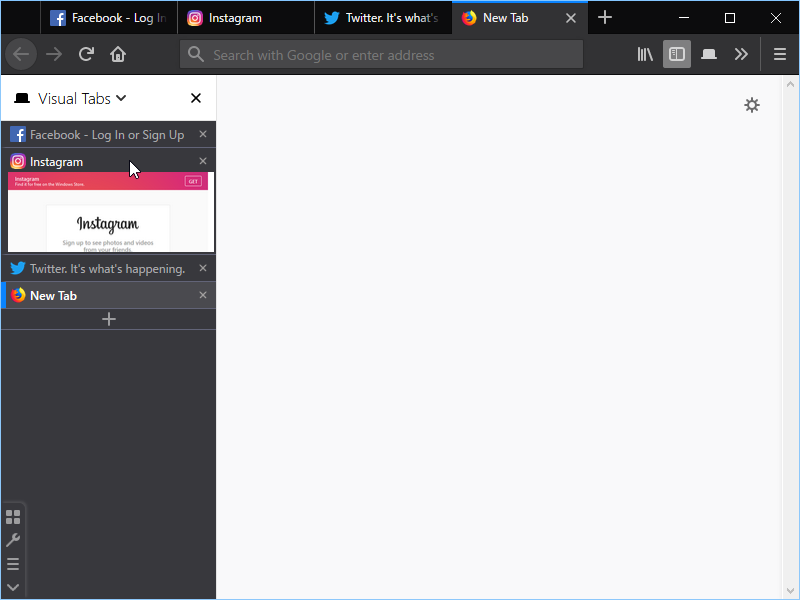Focus the Google search address bar
800x600 pixels.
pos(382,55)
